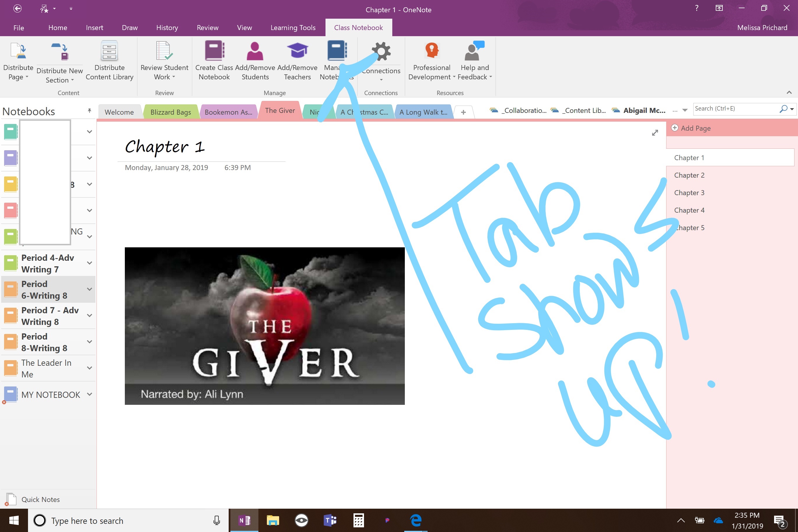
Task: Open File Explorer from taskbar
Action: 273,520
